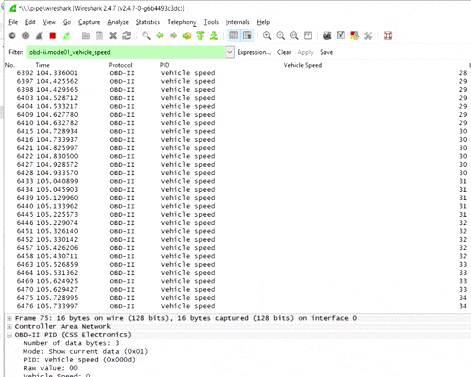Viewport: 471px width, 377px height.
Task: Stop the running capture with red square
Action: 53,35
